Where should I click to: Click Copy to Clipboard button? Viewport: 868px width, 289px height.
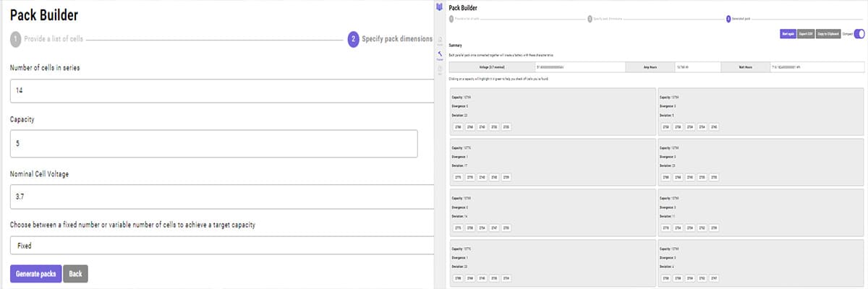tap(827, 34)
